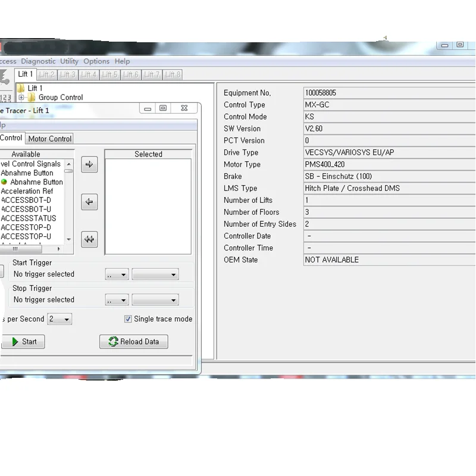Image resolution: width=476 pixels, height=476 pixels.
Task: Switch to the Lift 6 tab
Action: [131, 75]
